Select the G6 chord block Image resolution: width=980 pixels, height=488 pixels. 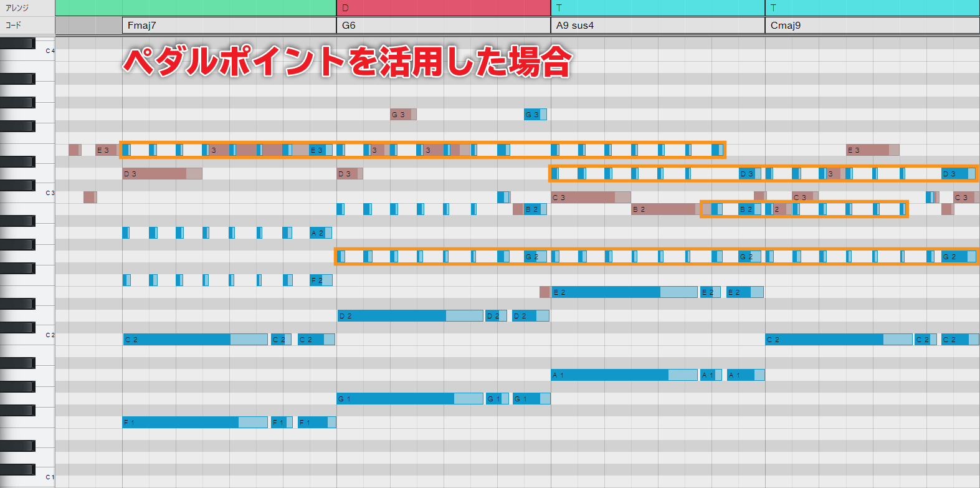point(444,26)
